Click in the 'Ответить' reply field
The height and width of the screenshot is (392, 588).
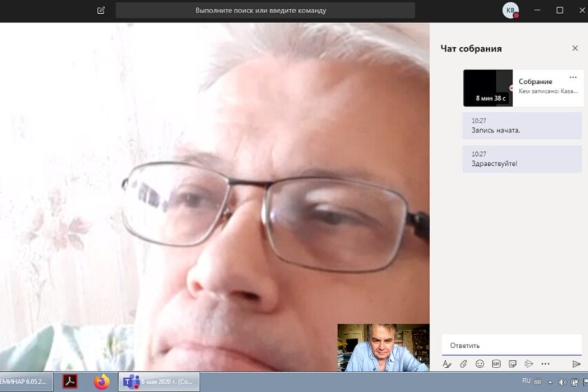point(510,345)
